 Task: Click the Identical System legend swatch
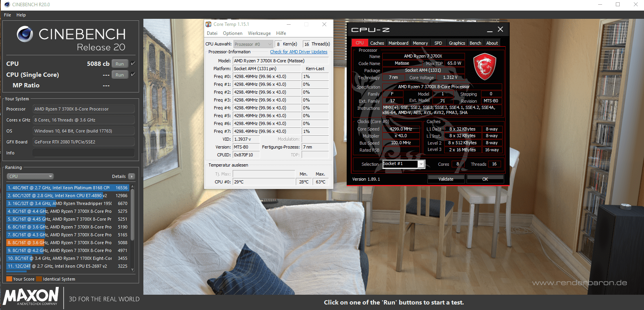pos(39,279)
